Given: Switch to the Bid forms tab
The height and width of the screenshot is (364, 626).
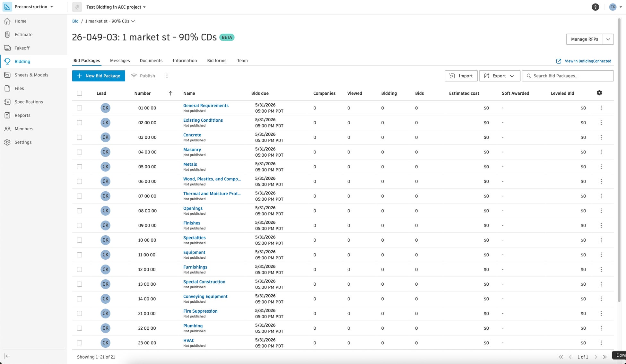Looking at the screenshot, I should tap(216, 61).
